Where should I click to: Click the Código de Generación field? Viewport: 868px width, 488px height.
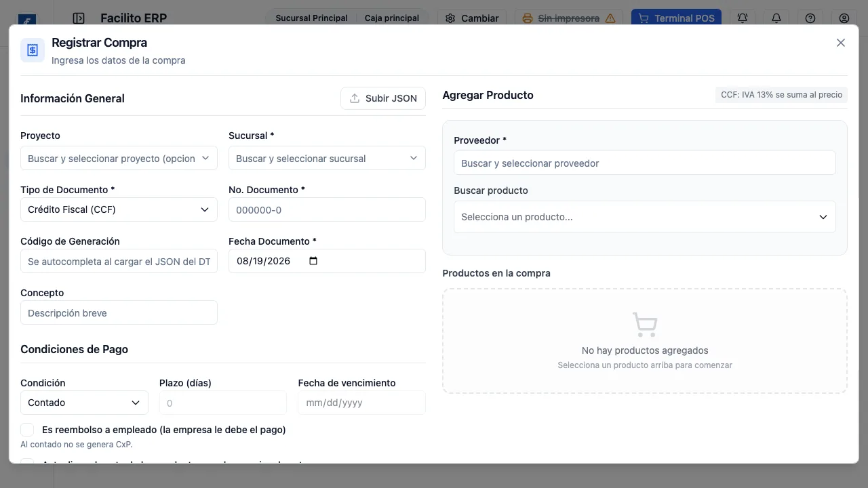119,261
